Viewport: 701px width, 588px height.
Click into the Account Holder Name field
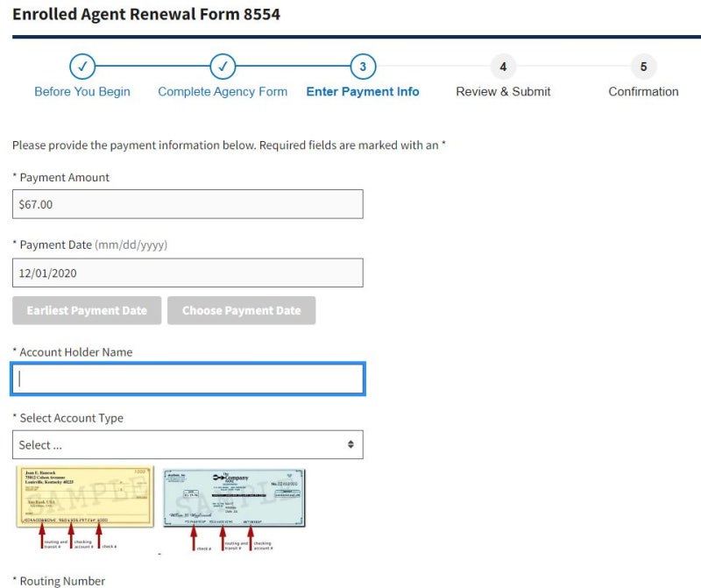pyautogui.click(x=188, y=379)
